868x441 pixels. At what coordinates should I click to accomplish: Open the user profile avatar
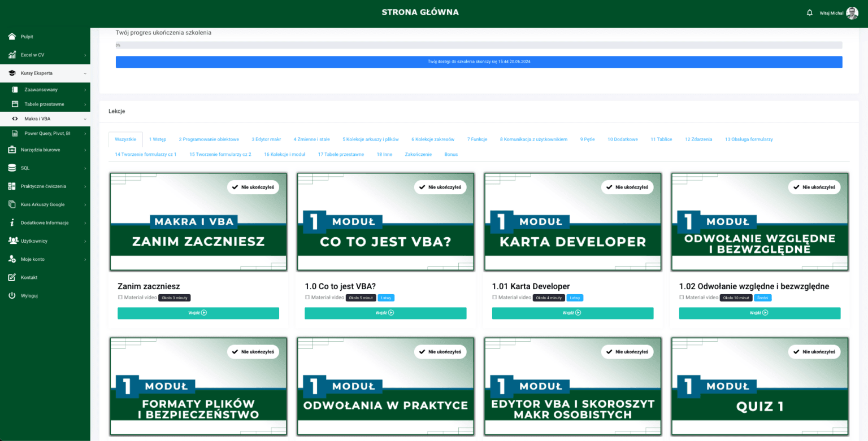[x=852, y=13]
